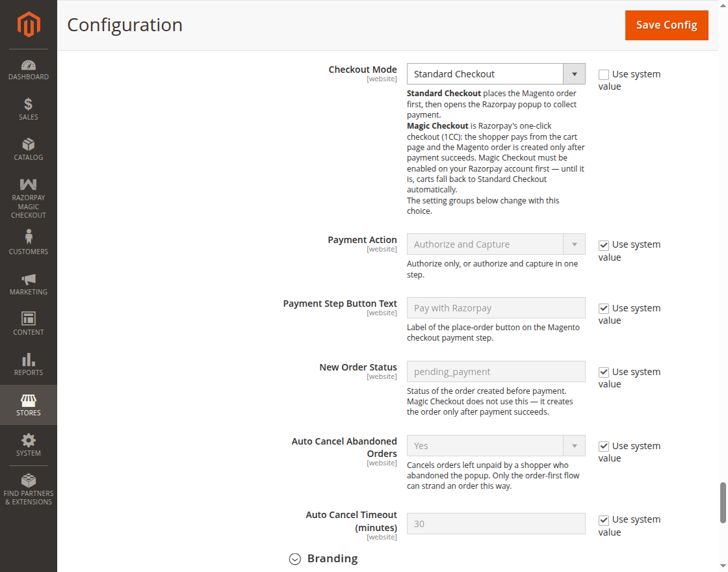Open the Marketing megaphone icon
This screenshot has height=572, width=728.
pyautogui.click(x=29, y=279)
